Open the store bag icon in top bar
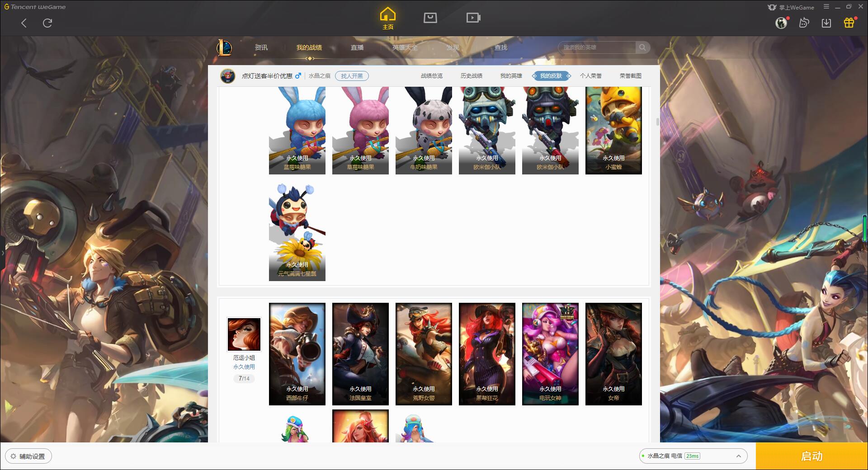This screenshot has height=470, width=868. click(430, 18)
